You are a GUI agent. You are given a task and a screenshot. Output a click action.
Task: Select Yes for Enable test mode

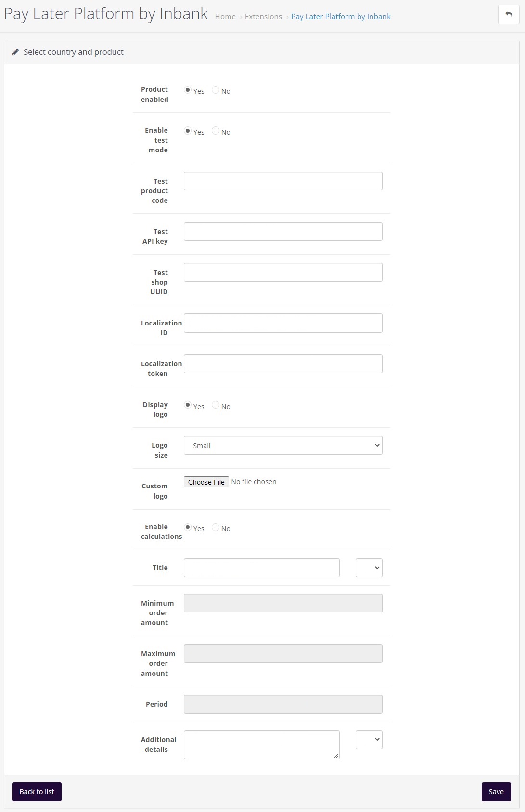click(188, 131)
